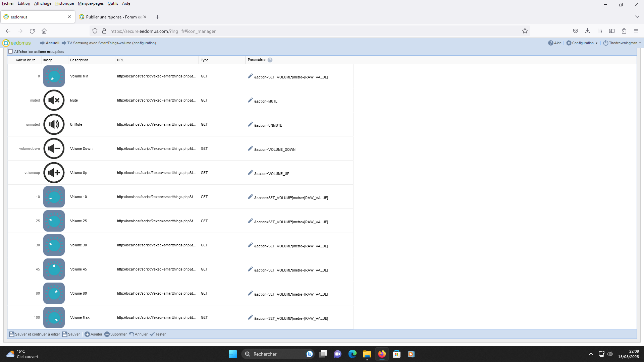This screenshot has width=644, height=362.
Task: Check the Afficher les actions masquées option
Action: click(x=11, y=52)
